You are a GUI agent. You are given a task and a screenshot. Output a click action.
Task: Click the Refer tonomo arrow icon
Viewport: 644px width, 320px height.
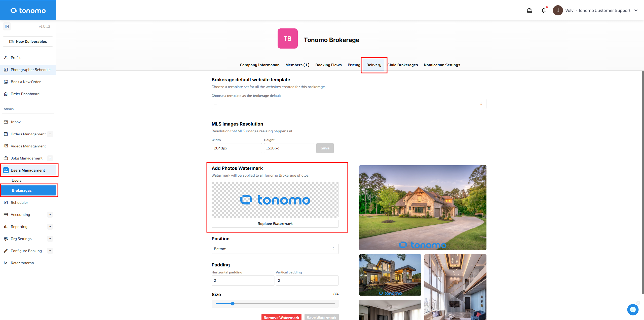pos(6,263)
